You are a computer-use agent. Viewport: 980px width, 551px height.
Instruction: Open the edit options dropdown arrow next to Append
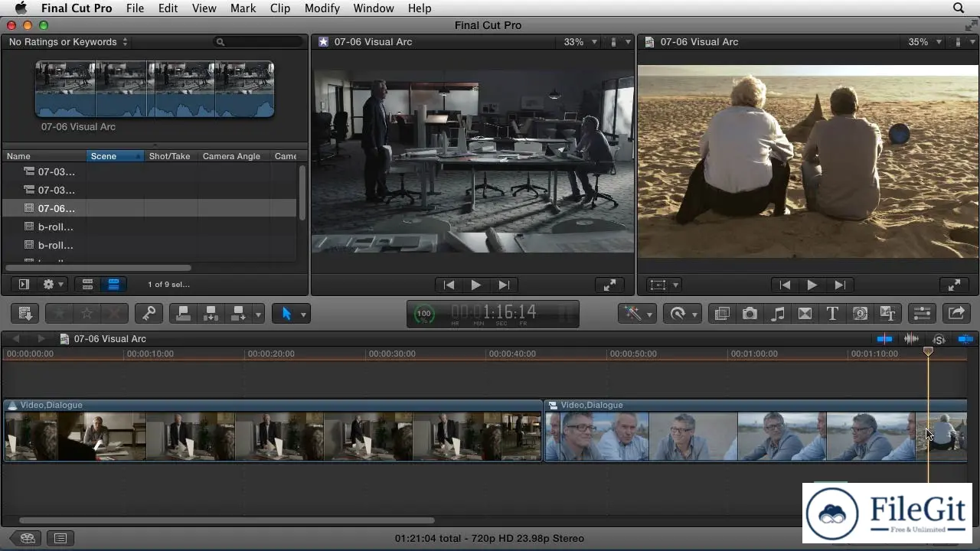click(259, 314)
